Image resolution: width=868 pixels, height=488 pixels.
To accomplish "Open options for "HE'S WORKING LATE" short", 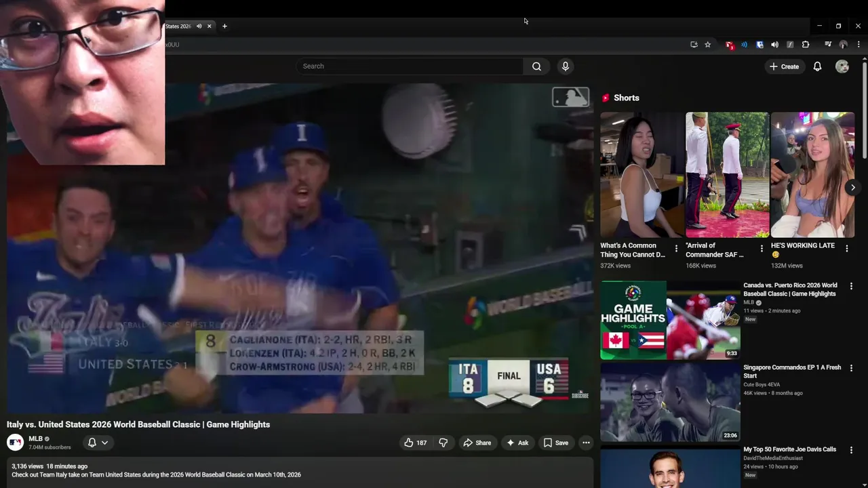I will [846, 249].
